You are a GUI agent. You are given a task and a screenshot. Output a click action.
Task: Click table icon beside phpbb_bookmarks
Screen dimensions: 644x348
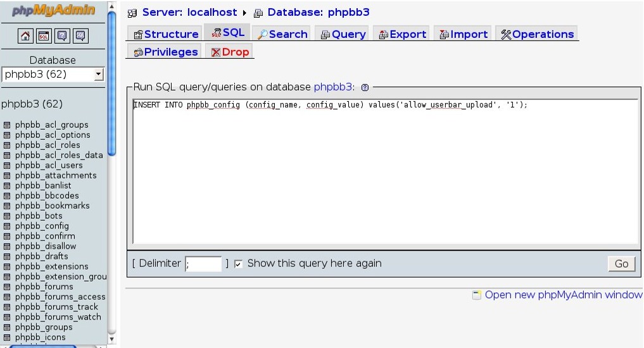coord(7,206)
